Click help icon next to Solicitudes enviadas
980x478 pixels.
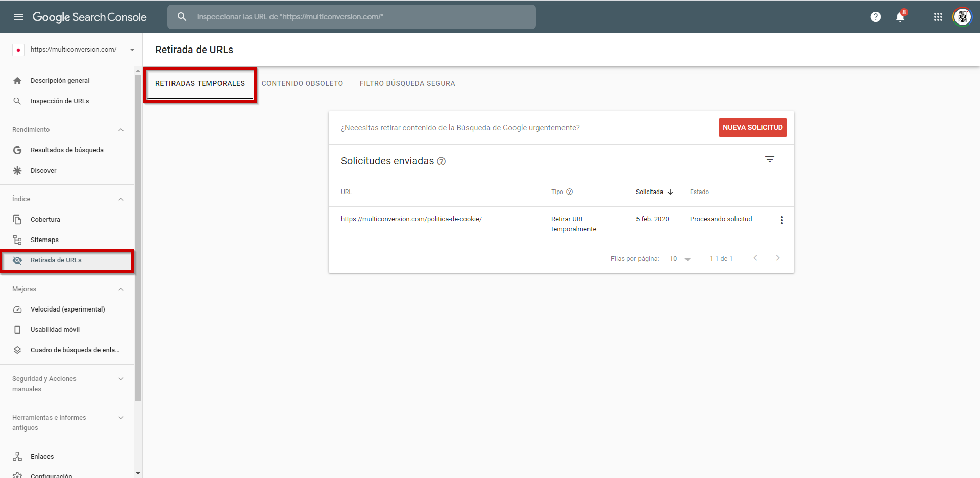click(x=442, y=161)
